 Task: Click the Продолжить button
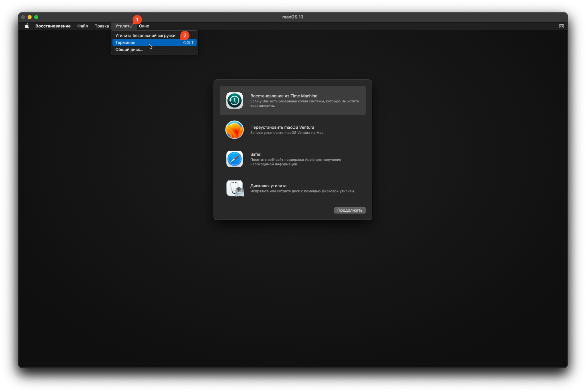pos(350,210)
